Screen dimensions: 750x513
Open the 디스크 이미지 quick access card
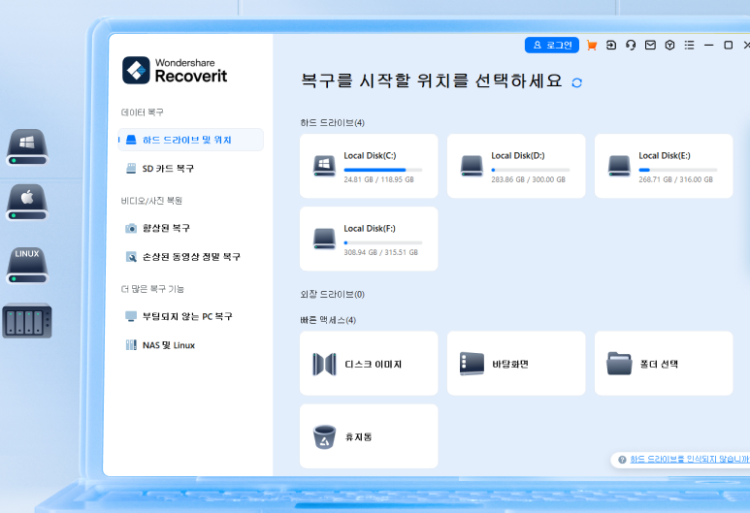[369, 363]
